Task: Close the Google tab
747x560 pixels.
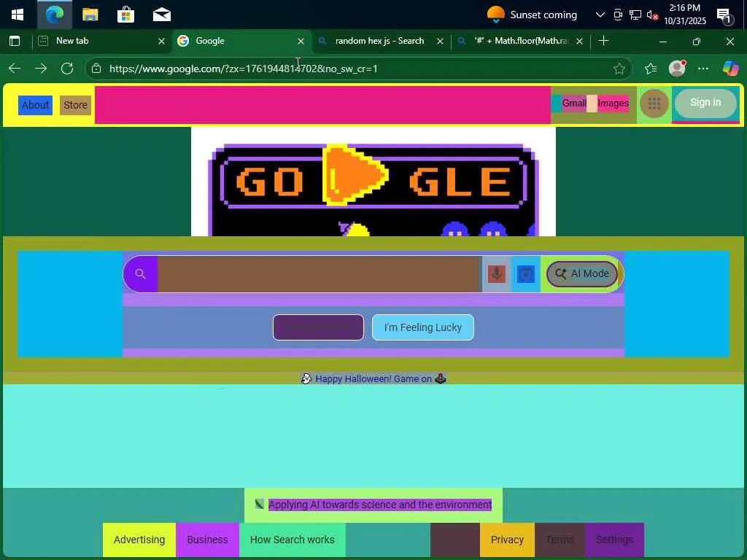Action: (301, 42)
